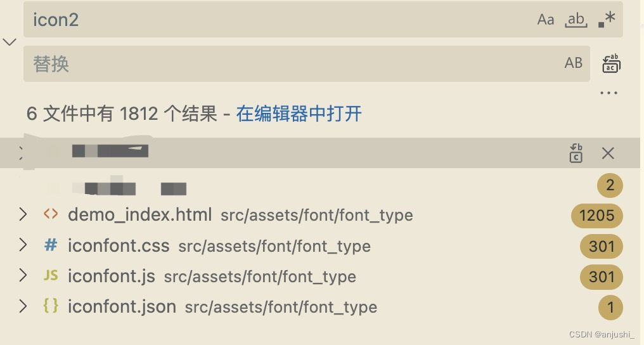Click the 1205 result count badge
Viewport: 644px width, 345px height.
[596, 216]
